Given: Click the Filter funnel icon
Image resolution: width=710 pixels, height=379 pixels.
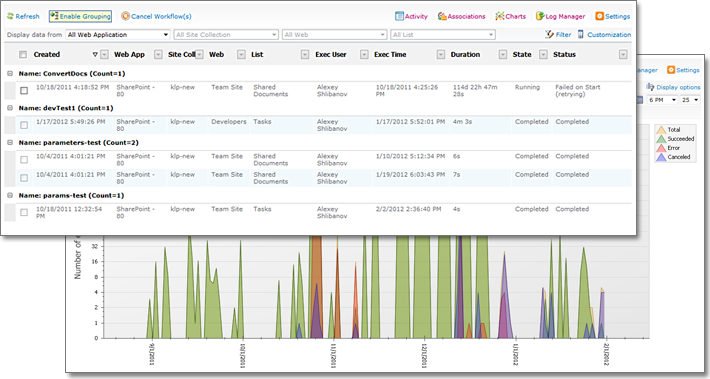Looking at the screenshot, I should pyautogui.click(x=549, y=34).
